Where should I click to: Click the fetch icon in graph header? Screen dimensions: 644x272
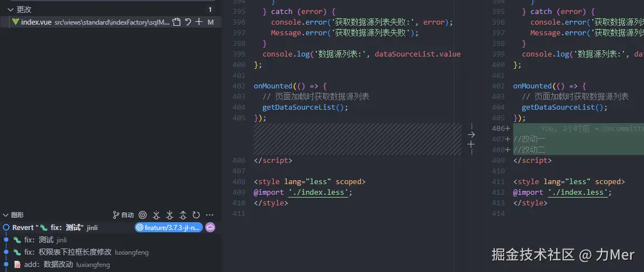pyautogui.click(x=156, y=215)
